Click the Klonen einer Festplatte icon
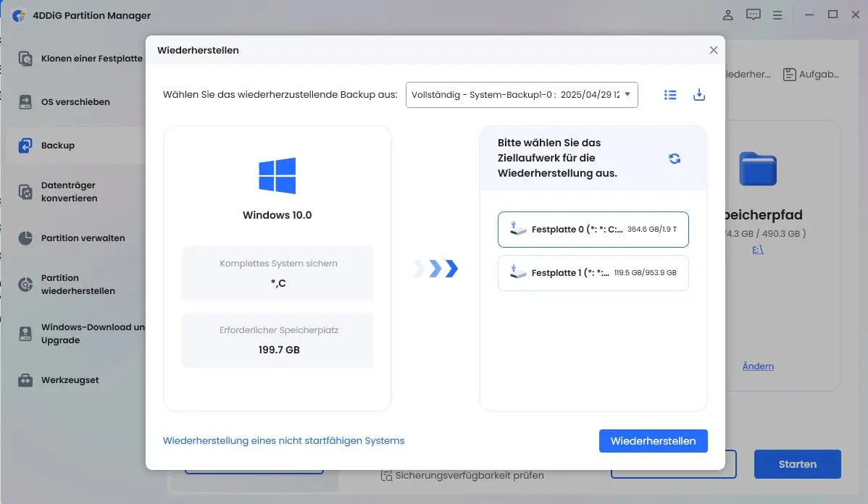This screenshot has height=504, width=868. tap(25, 59)
